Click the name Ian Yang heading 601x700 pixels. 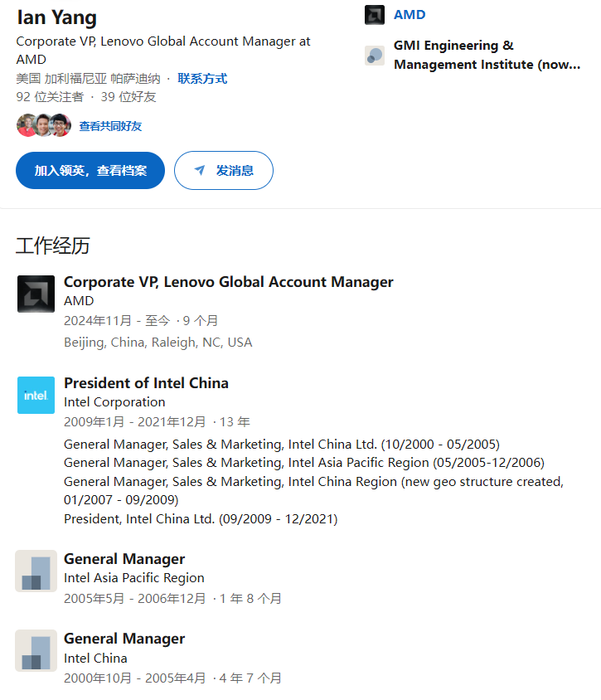click(56, 18)
